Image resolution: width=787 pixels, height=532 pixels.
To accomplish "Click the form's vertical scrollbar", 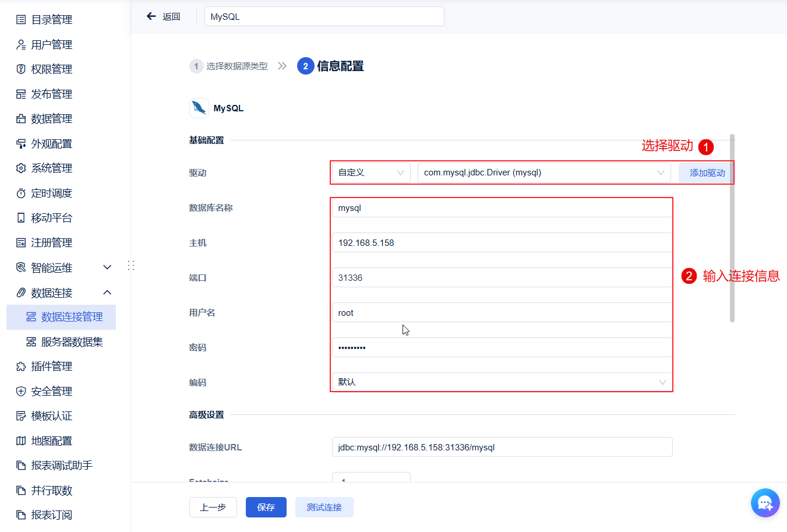I will click(x=732, y=228).
